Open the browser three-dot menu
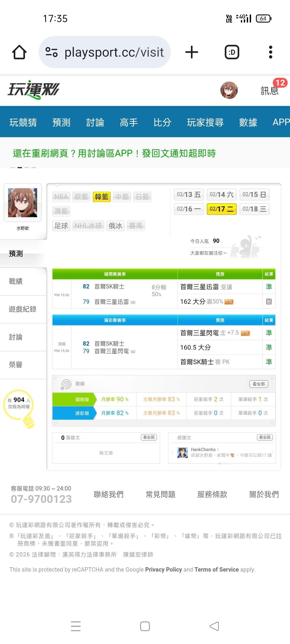 point(270,52)
